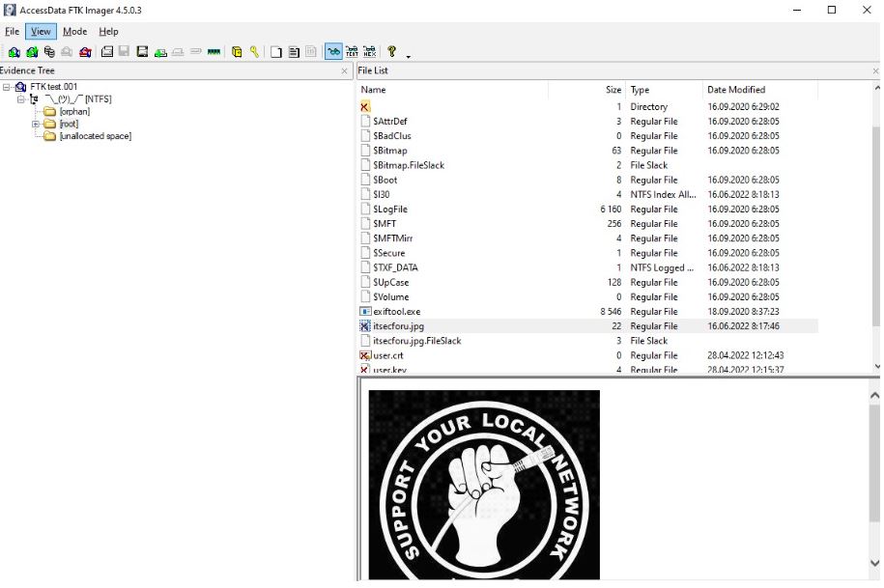Switch viewer to HEX mode
The height and width of the screenshot is (588, 884).
click(370, 52)
